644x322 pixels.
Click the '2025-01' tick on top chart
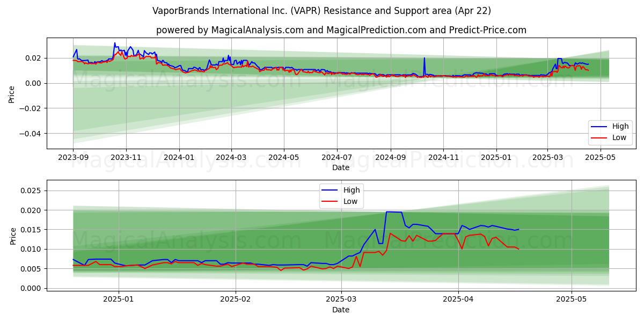(496, 157)
